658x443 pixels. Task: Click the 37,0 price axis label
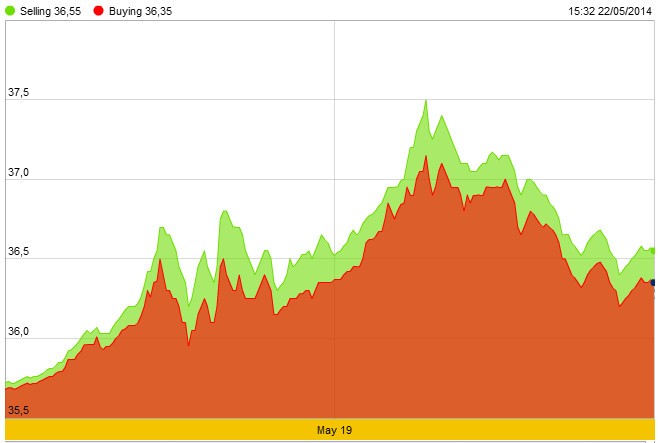(x=19, y=173)
